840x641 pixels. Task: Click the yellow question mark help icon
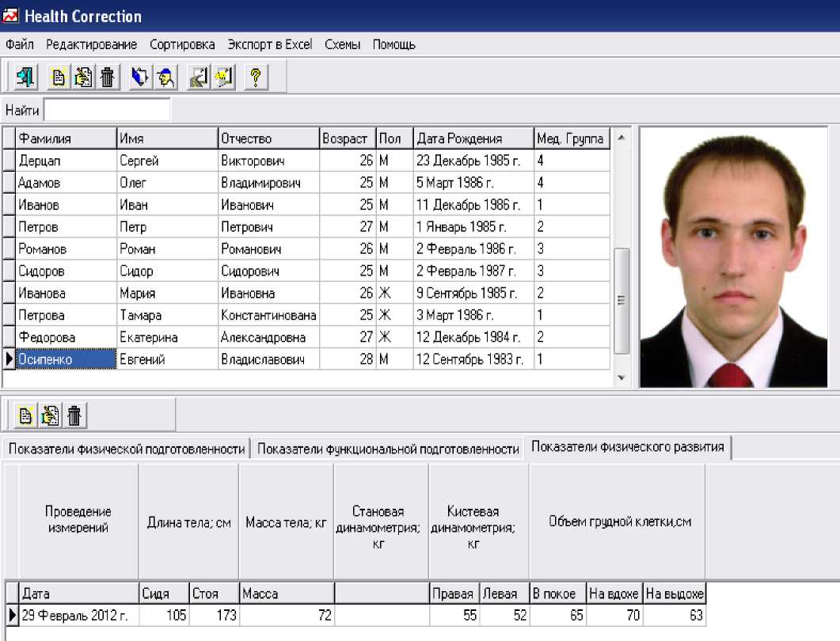pos(255,77)
